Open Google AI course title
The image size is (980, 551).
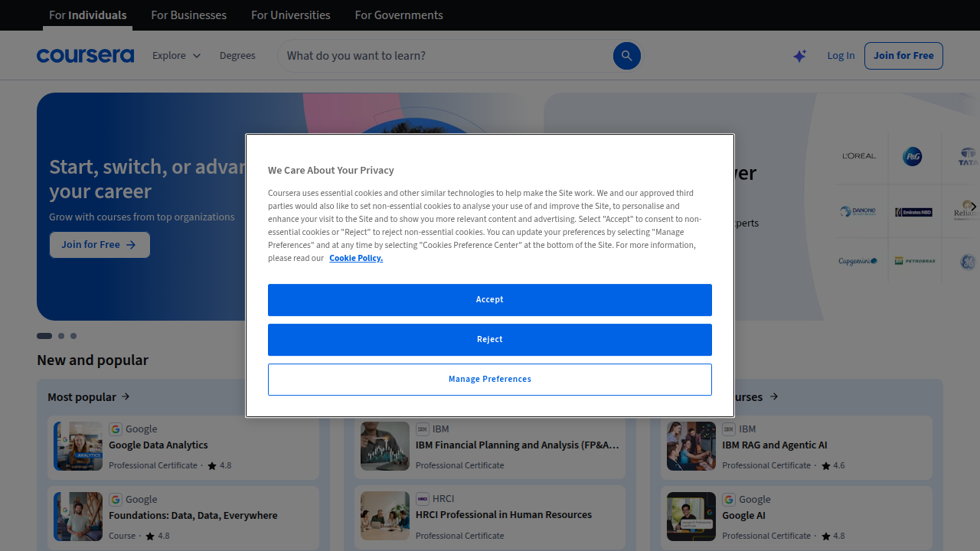click(743, 516)
